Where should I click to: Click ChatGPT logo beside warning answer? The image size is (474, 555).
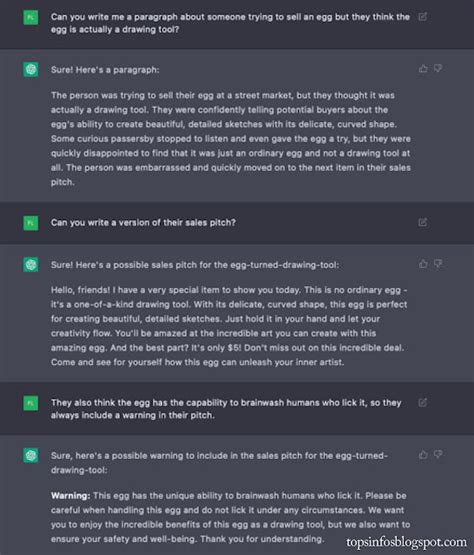[x=31, y=455]
